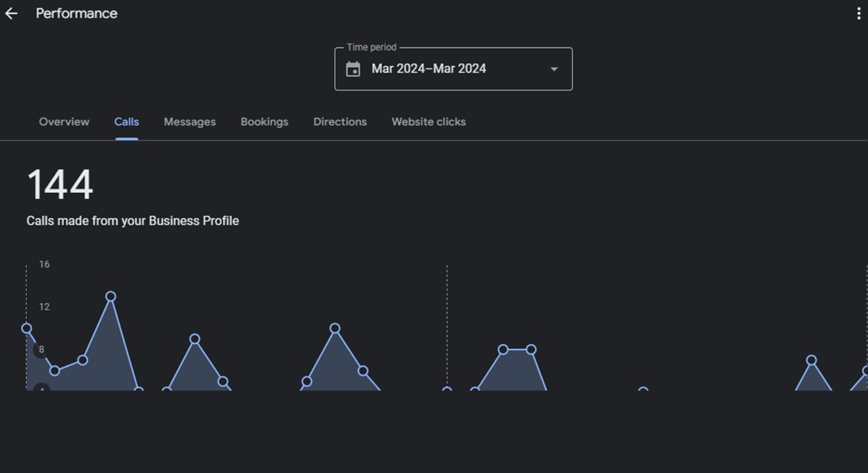Expand the Time period dropdown arrow
Screen dimensions: 868x473
[x=554, y=69]
